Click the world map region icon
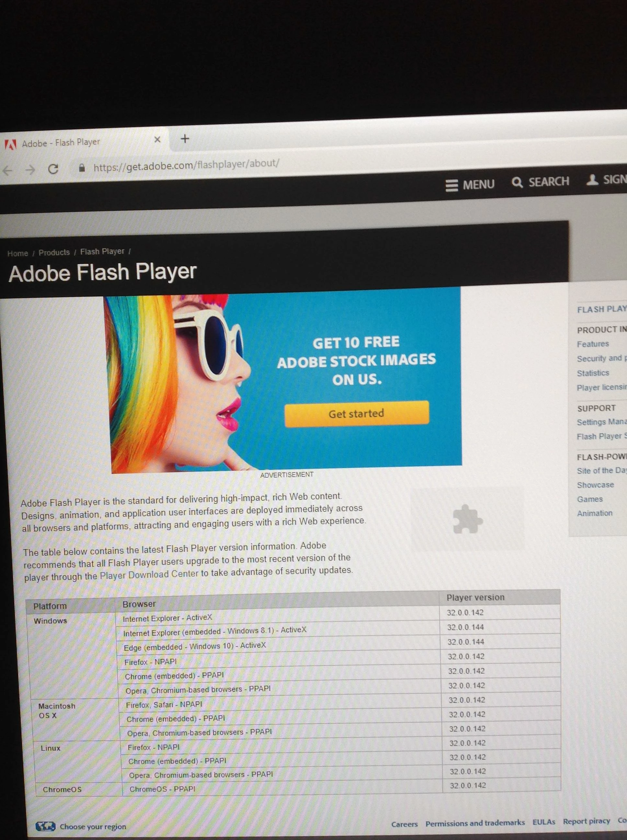The width and height of the screenshot is (627, 840). pos(45,826)
